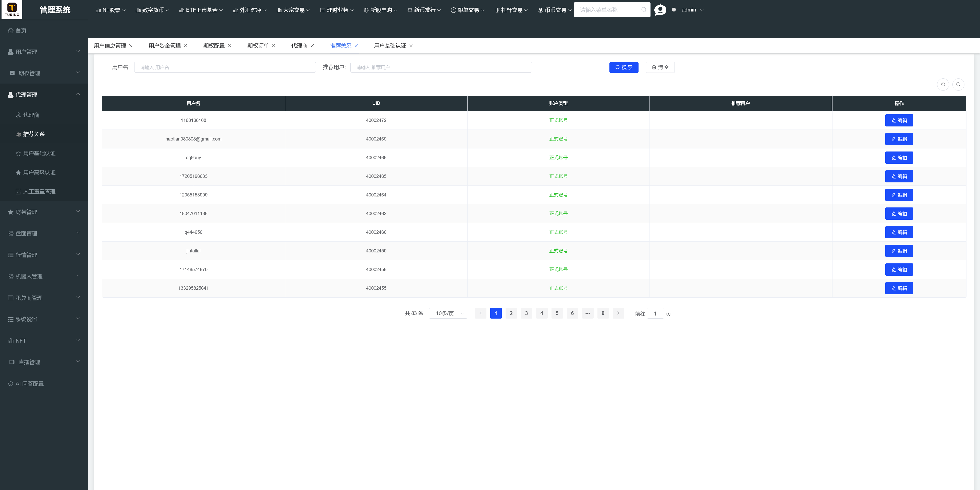Image resolution: width=980 pixels, height=490 pixels.
Task: Click the 用户名 search input field
Action: click(225, 67)
